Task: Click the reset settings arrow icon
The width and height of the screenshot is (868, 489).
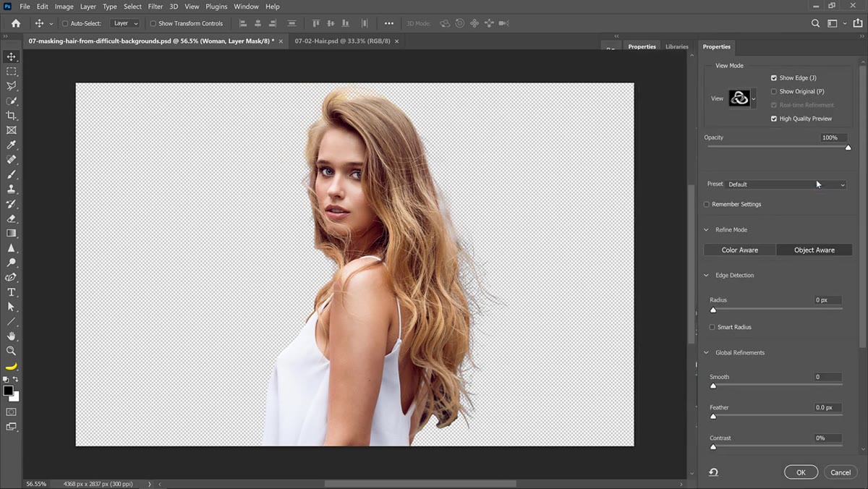Action: (713, 472)
